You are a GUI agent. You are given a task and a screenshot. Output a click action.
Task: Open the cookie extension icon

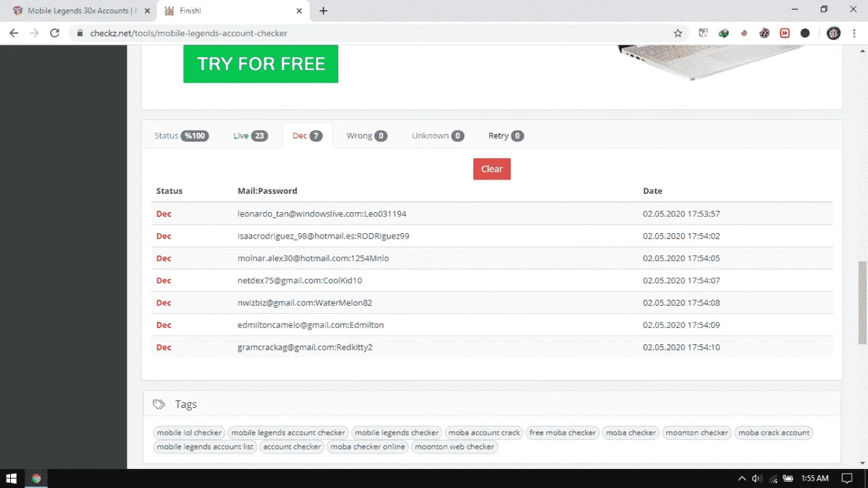coord(764,33)
